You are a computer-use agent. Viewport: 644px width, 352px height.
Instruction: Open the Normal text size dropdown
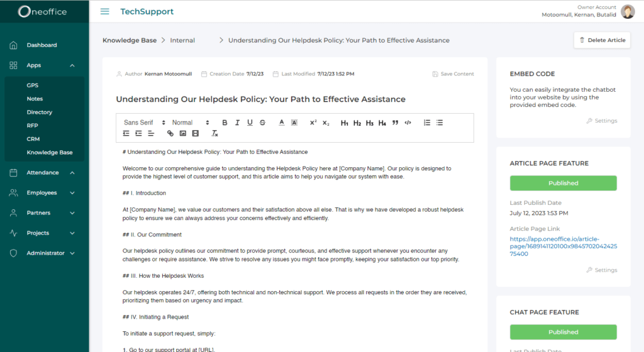pyautogui.click(x=191, y=123)
